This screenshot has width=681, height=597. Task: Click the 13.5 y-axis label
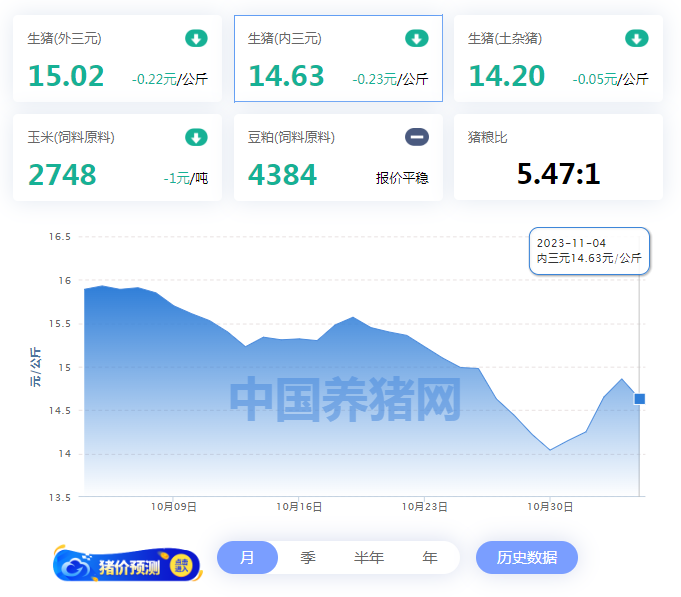click(60, 497)
